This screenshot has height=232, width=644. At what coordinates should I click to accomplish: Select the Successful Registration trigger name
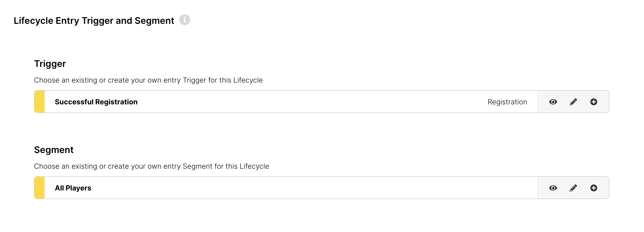[x=96, y=102]
